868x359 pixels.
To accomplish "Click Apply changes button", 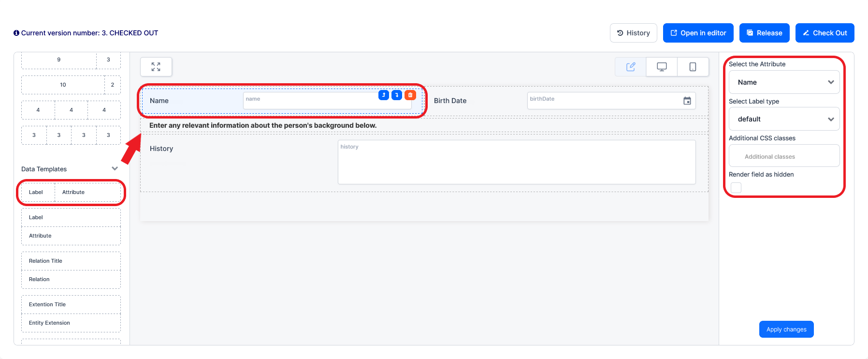I will click(786, 329).
